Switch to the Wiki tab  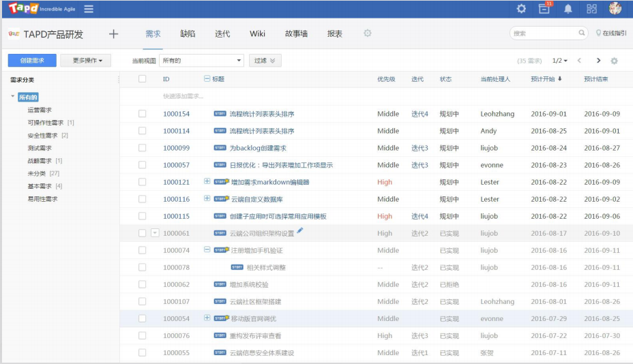257,34
